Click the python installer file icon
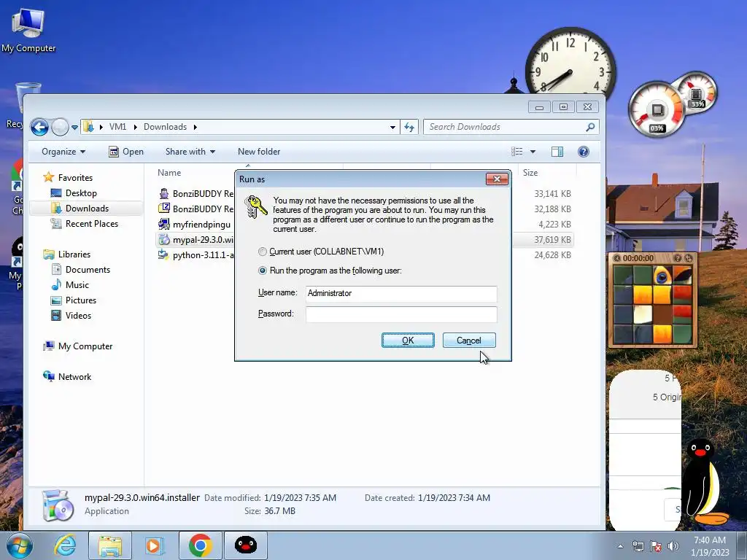 click(163, 254)
